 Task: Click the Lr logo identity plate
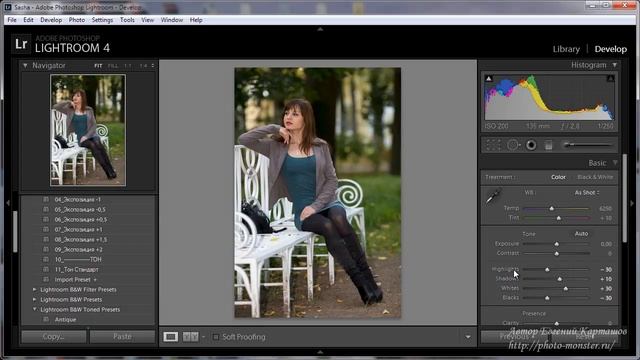tap(21, 44)
